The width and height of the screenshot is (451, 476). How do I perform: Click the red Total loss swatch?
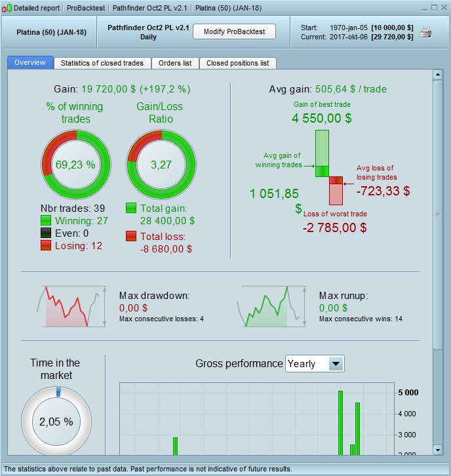pyautogui.click(x=131, y=236)
